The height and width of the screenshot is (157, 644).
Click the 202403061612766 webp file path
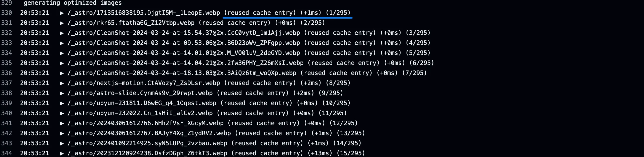coord(145,123)
